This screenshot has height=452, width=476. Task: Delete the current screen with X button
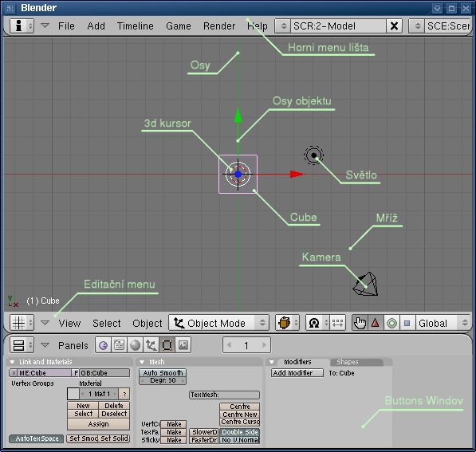point(394,26)
